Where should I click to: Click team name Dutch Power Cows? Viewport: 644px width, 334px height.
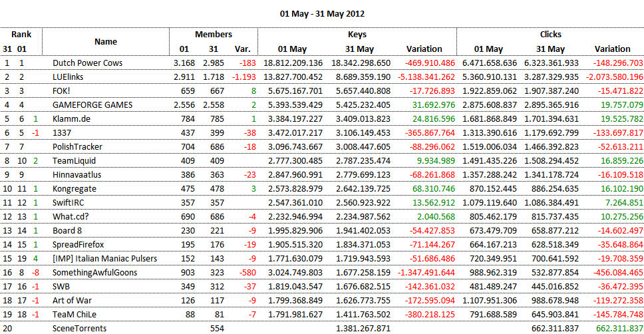(87, 63)
